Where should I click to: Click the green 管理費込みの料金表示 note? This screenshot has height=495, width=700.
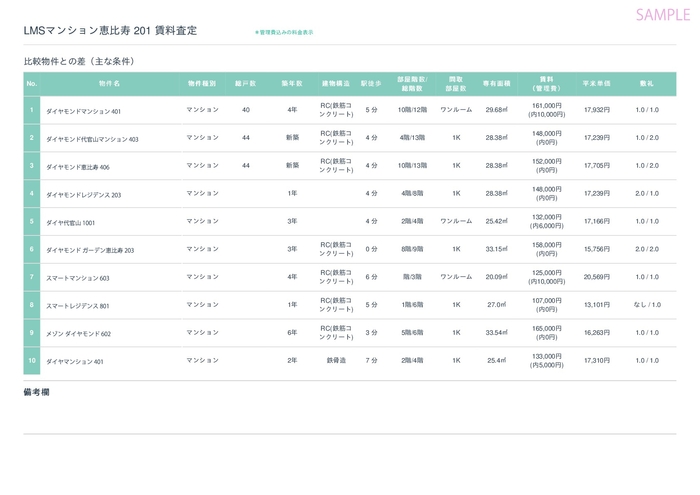284,33
